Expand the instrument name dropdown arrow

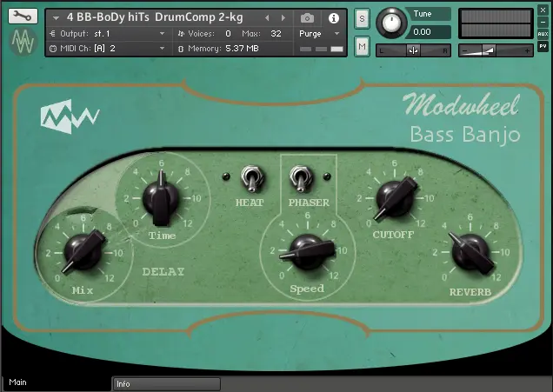56,17
